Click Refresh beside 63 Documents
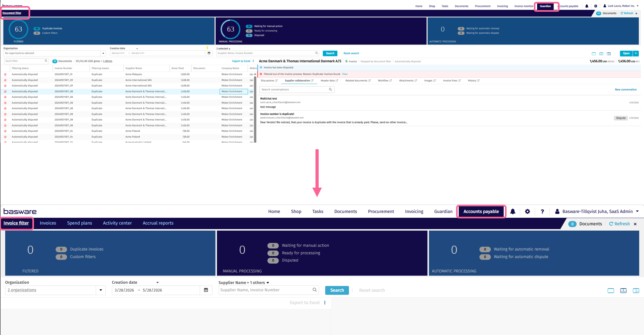Image resolution: width=644 pixels, height=335 pixels. 627,13
